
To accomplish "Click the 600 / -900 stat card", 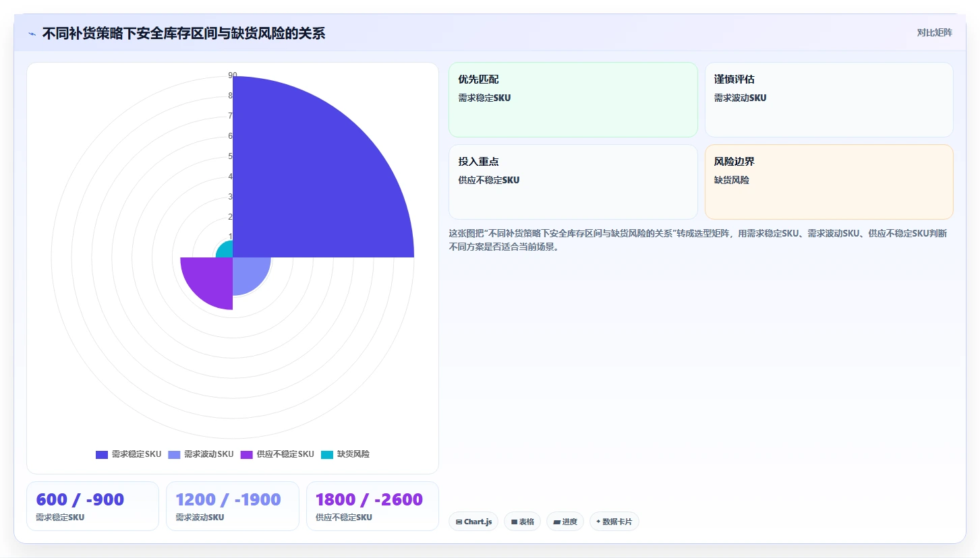I will (x=92, y=506).
